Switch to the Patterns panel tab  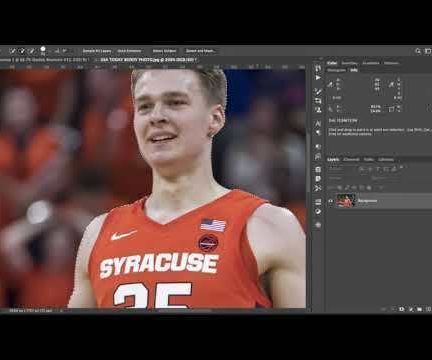coord(391,63)
